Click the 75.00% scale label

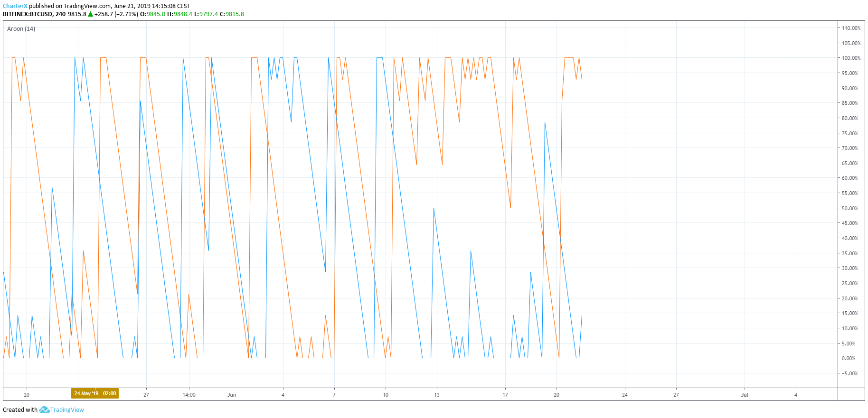click(x=849, y=133)
